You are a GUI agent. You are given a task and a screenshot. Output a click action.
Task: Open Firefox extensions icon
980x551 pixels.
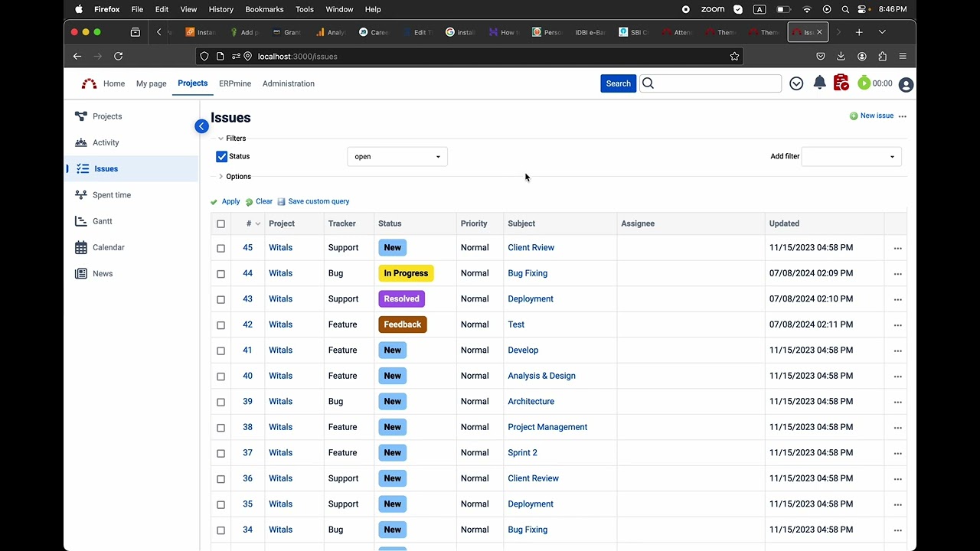(882, 56)
